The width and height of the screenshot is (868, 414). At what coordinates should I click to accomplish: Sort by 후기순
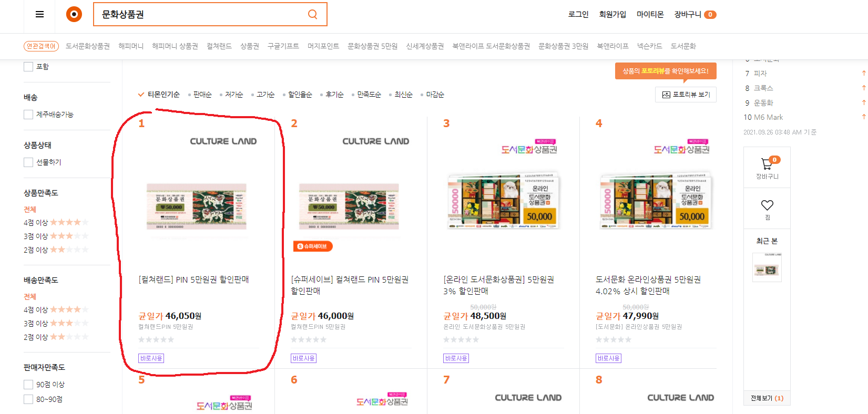[334, 95]
